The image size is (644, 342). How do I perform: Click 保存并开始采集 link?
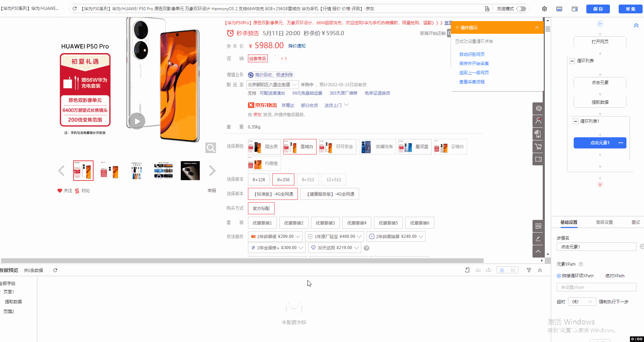[474, 63]
